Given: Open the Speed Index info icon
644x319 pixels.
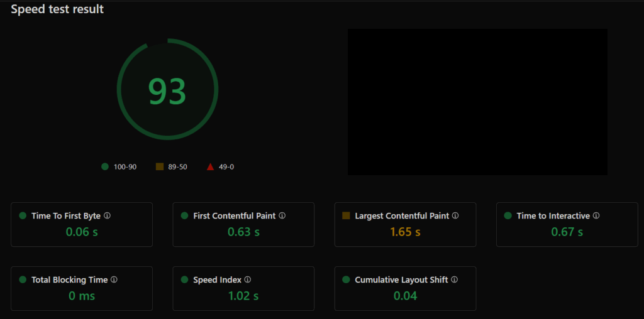Looking at the screenshot, I should 248,279.
